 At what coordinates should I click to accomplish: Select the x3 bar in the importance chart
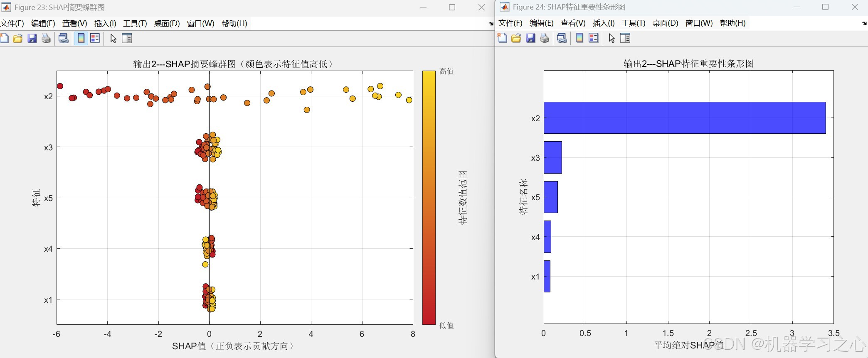553,157
